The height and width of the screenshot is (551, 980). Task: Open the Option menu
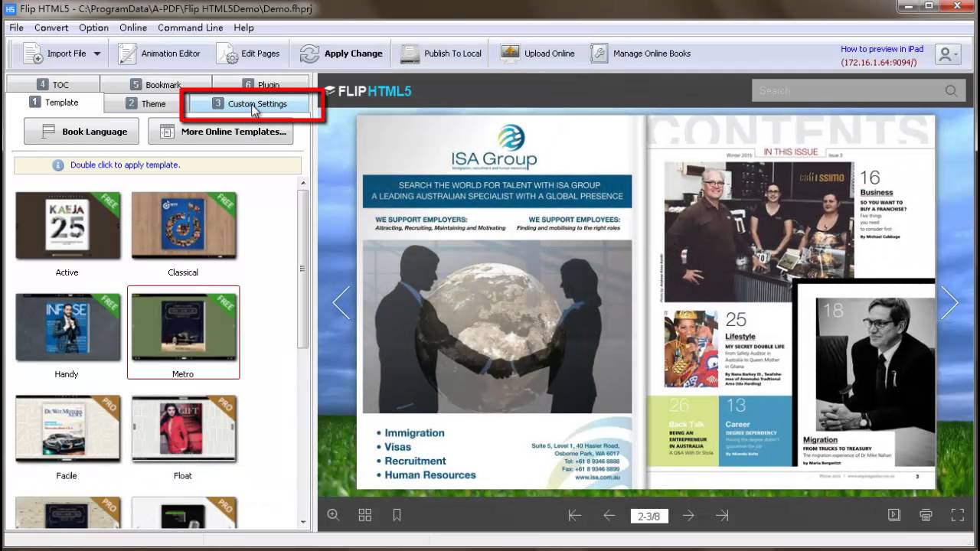pos(93,28)
